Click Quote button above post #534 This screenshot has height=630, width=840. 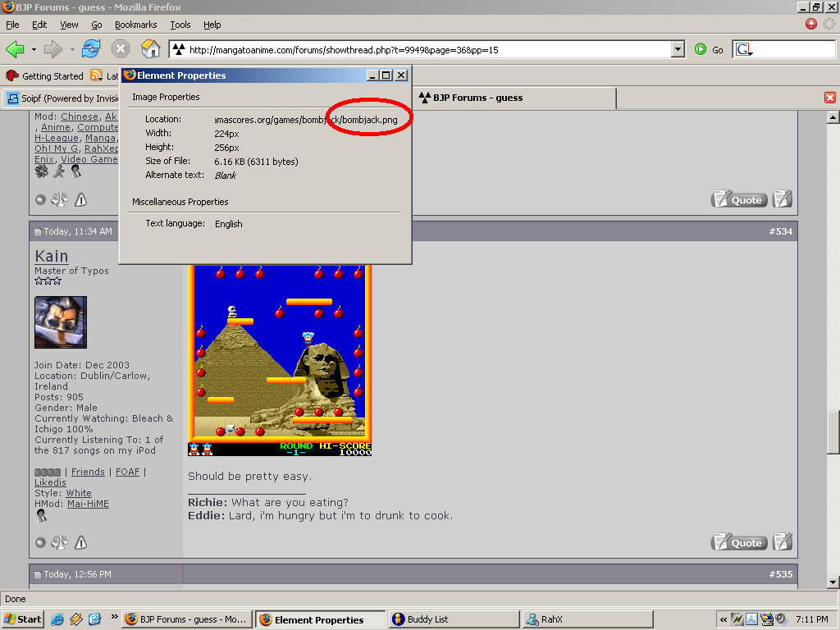click(x=739, y=200)
